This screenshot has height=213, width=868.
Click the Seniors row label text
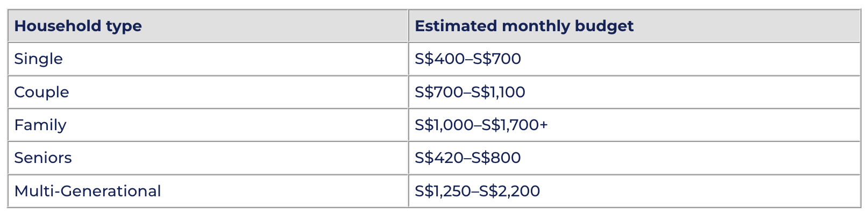tap(43, 158)
